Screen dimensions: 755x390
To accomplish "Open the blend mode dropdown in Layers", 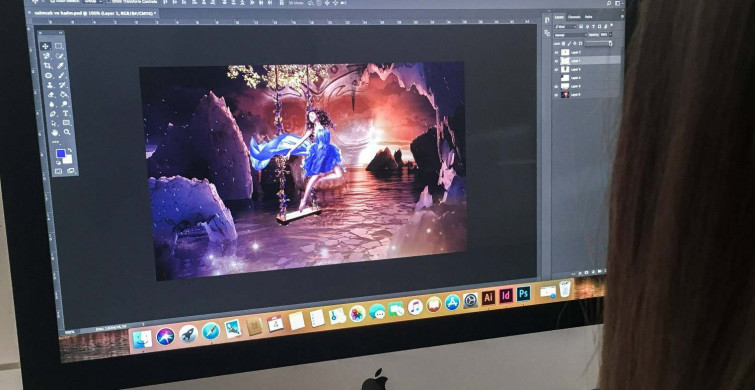I will point(570,35).
